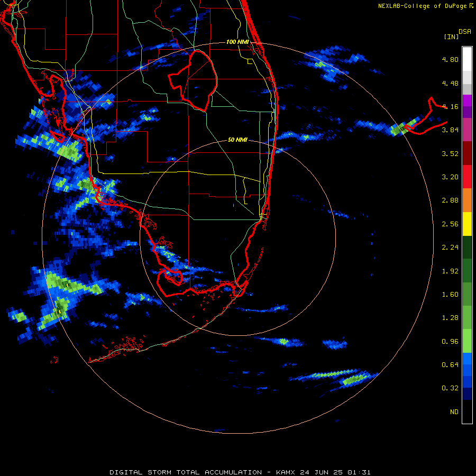
Task: Select the 4.48 legend value
Action: pos(450,83)
